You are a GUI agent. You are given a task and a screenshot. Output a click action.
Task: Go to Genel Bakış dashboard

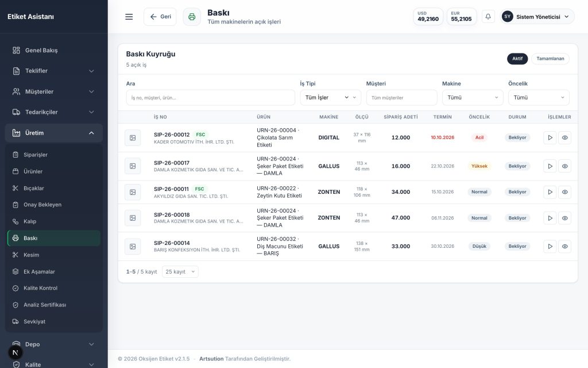[53, 51]
